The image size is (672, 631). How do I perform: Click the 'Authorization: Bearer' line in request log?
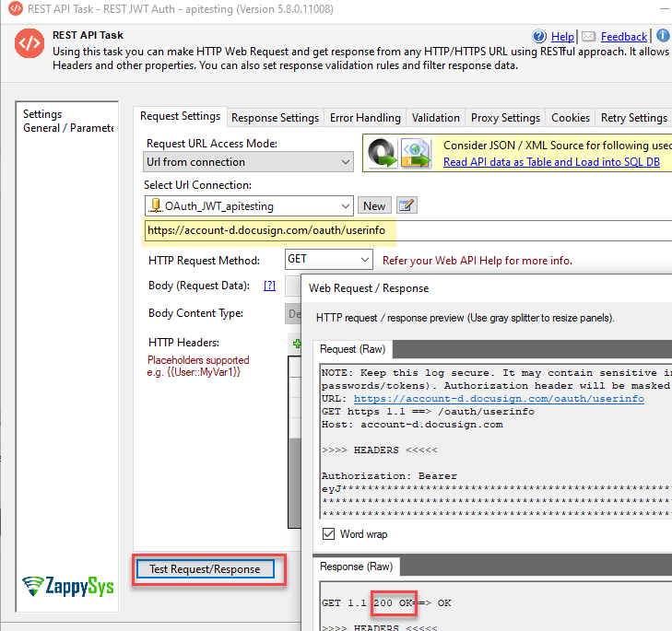pos(389,476)
